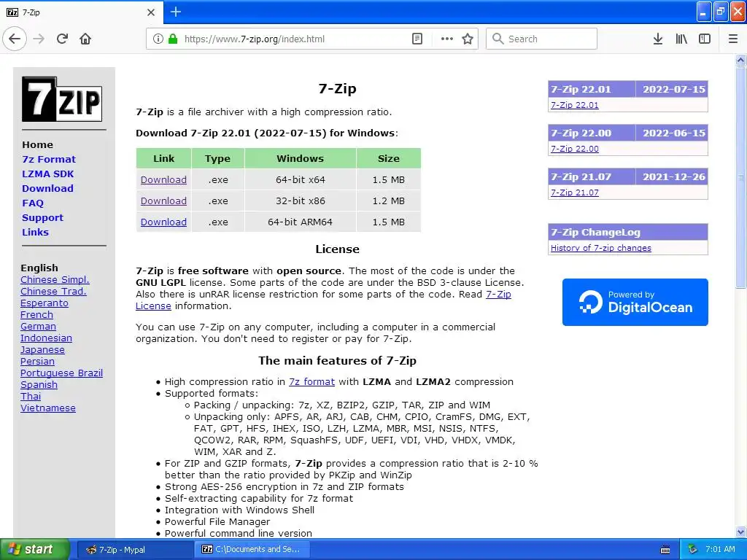Open the Download sidebar menu link
The image size is (747, 560).
(x=47, y=189)
